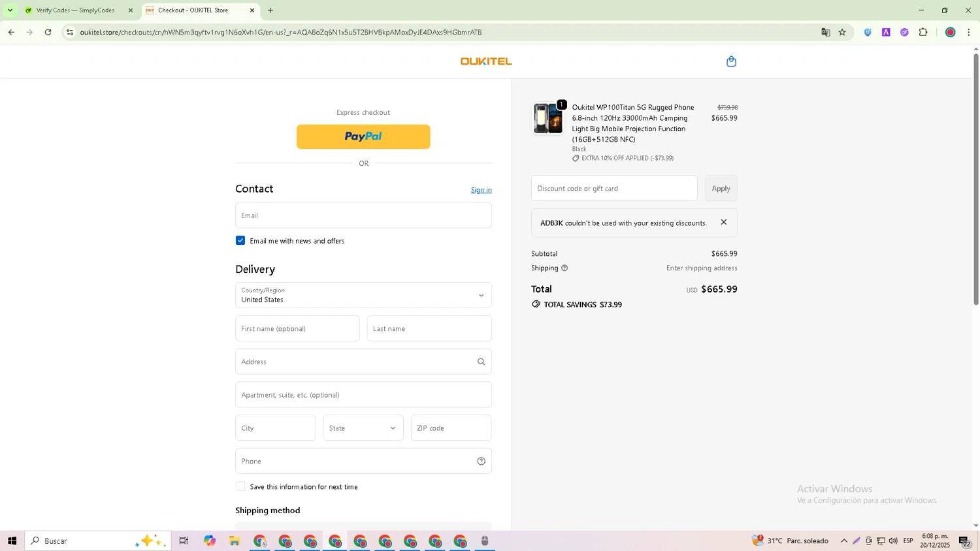
Task: Focus the Discount code or gift card field
Action: 614,188
